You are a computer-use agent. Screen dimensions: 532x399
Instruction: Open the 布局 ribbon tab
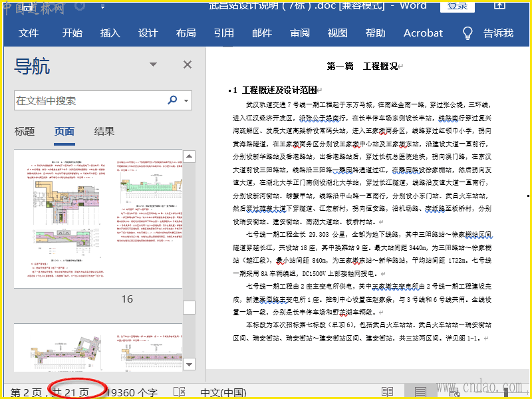(186, 33)
